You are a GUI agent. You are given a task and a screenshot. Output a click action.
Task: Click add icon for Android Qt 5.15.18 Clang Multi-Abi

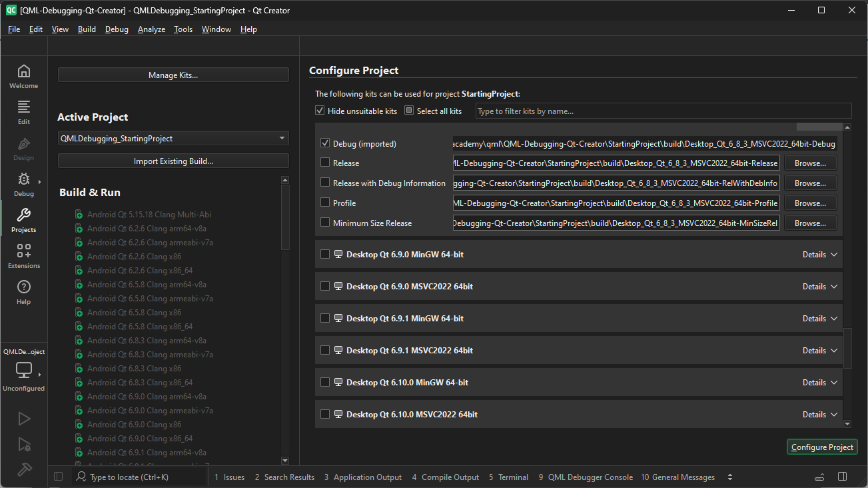point(79,215)
